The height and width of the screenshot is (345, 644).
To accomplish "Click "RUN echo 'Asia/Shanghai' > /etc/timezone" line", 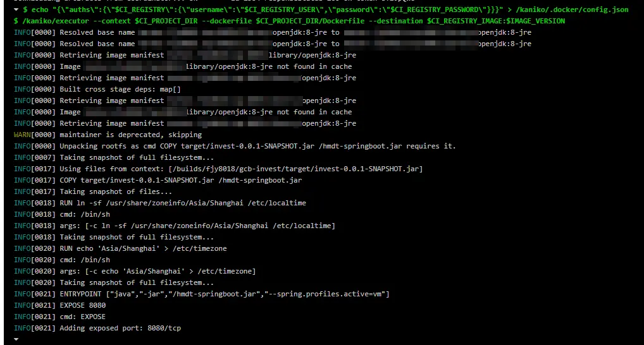I will [x=120, y=248].
